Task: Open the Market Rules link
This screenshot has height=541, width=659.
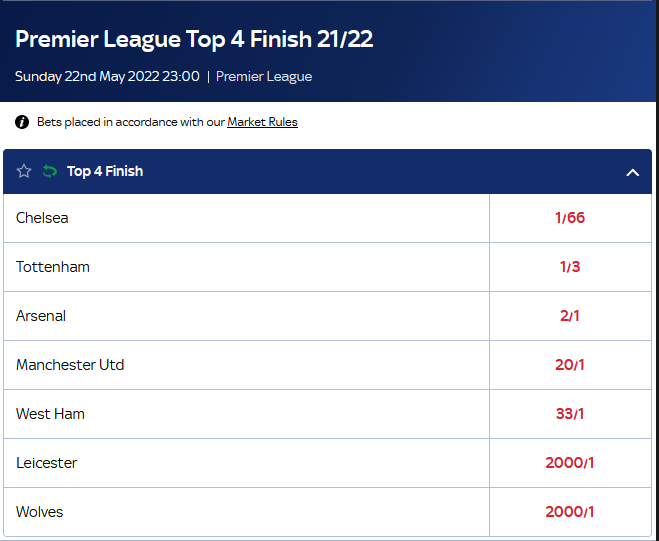Action: pyautogui.click(x=262, y=122)
